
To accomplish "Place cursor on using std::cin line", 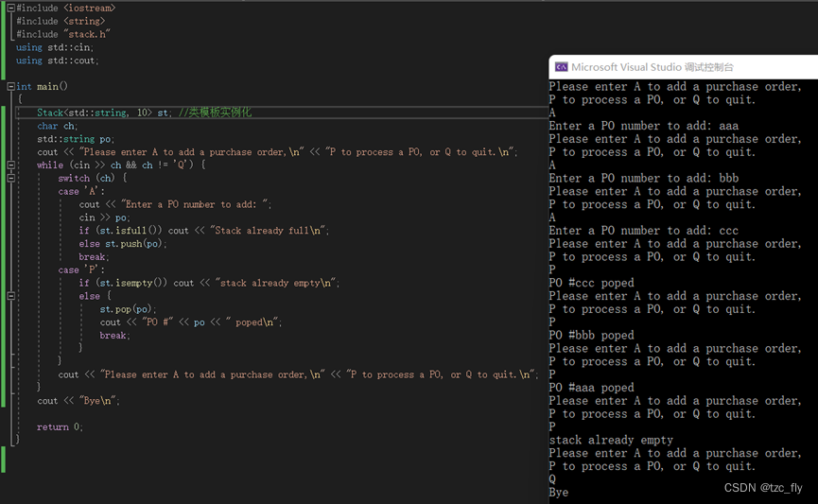I will (x=55, y=47).
